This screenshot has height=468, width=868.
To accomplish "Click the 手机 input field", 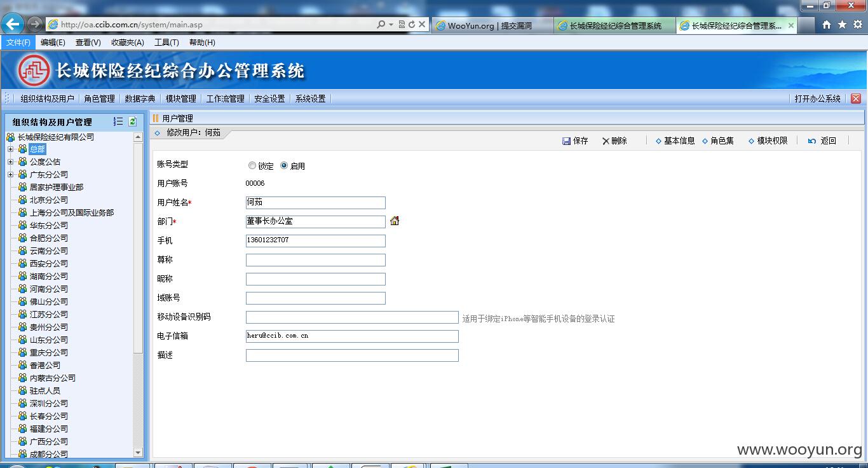I will [x=316, y=241].
